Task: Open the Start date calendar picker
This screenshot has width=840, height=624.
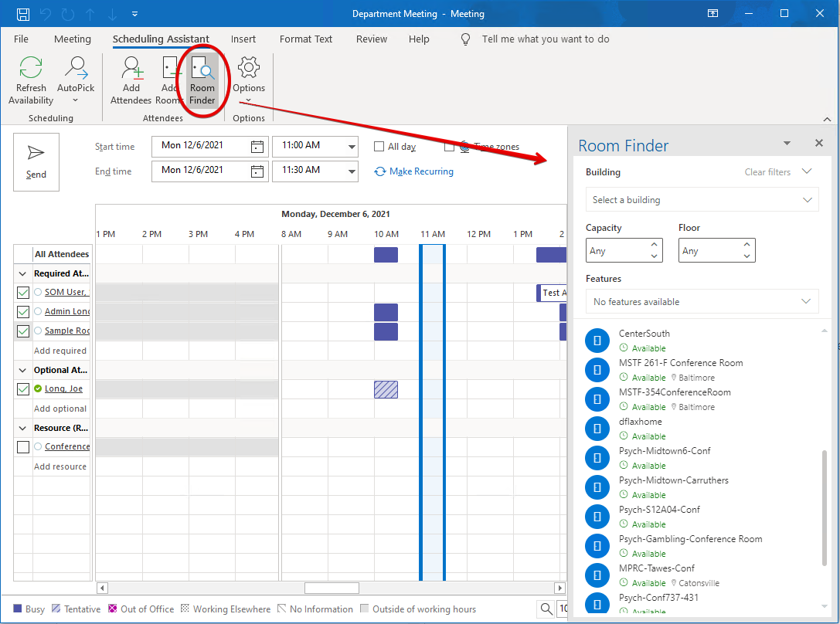Action: click(257, 147)
